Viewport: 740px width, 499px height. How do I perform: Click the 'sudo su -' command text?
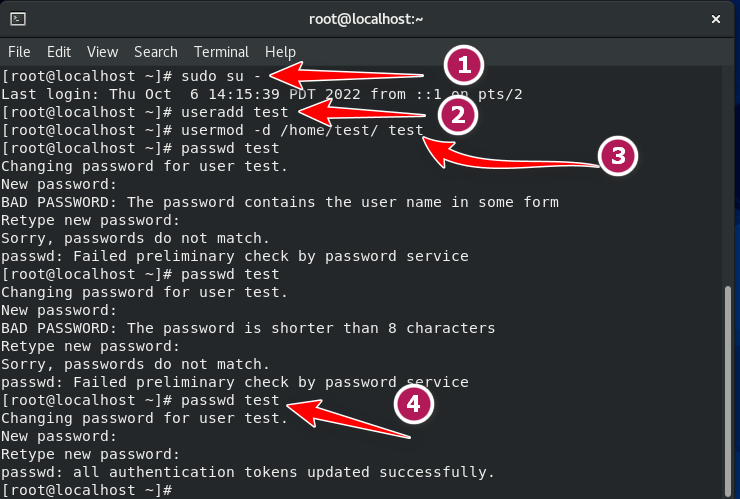tap(221, 76)
